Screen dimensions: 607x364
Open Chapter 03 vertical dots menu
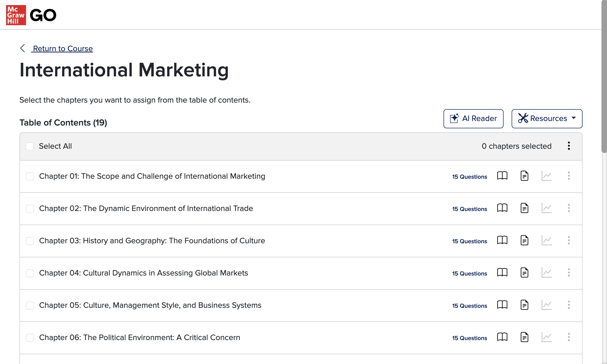tap(569, 240)
